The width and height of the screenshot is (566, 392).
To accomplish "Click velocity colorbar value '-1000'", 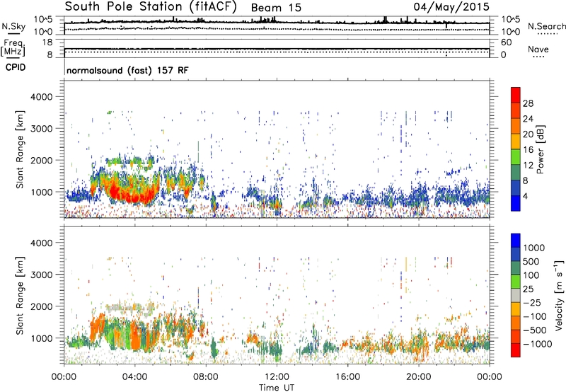I will pyautogui.click(x=537, y=344).
